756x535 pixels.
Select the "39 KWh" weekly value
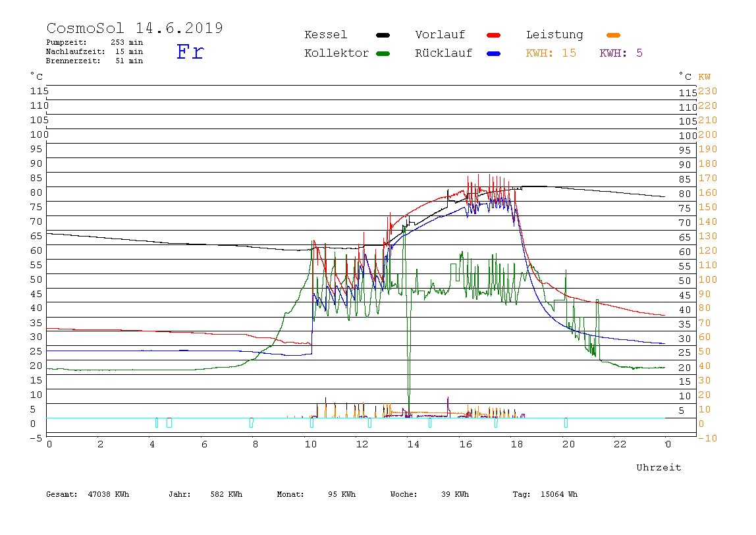pos(454,494)
